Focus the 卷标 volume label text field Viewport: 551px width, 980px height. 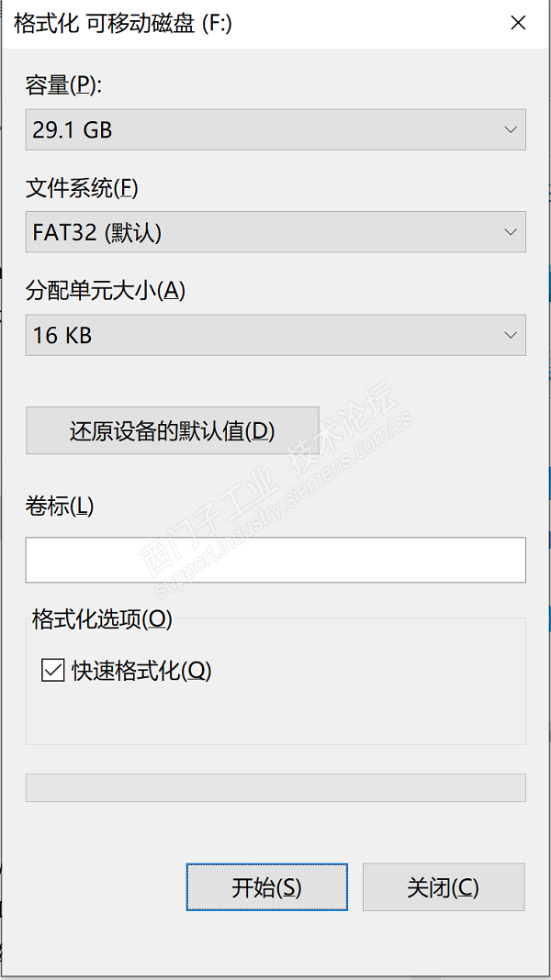pyautogui.click(x=275, y=560)
